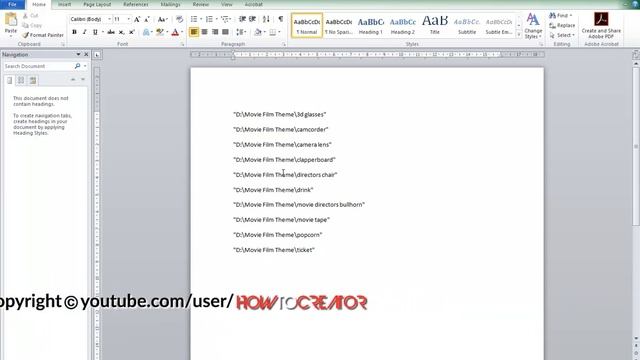Click the Paste clipboard icon
Viewport: 640px width, 360px height.
tap(11, 20)
